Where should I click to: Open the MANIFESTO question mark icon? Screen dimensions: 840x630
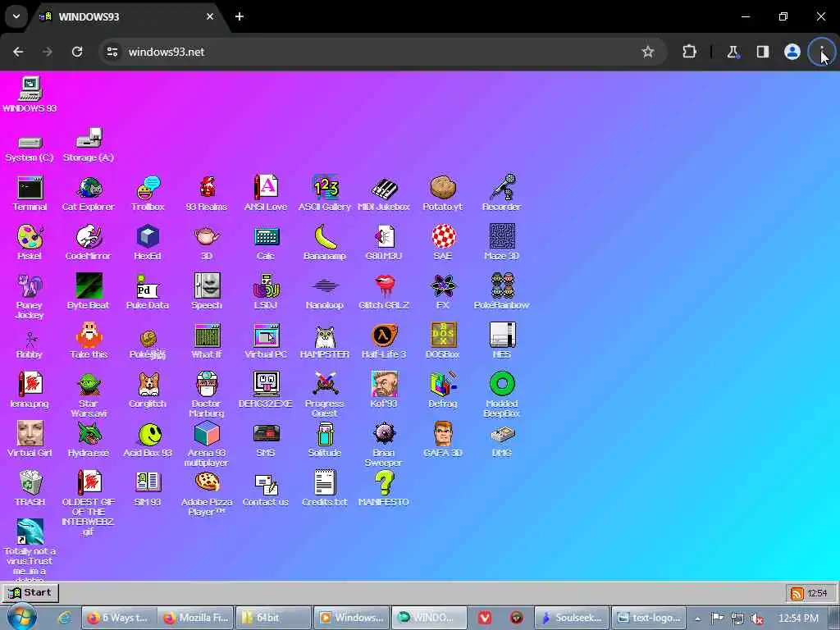(384, 482)
